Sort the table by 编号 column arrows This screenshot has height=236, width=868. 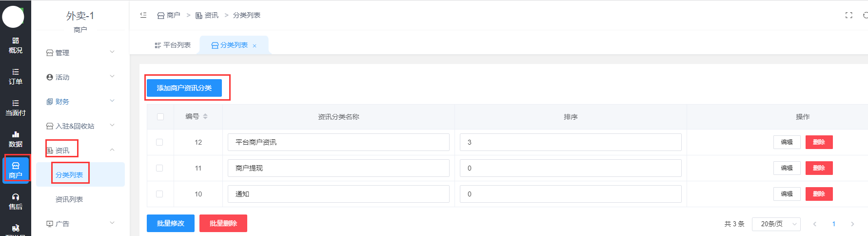tap(205, 116)
